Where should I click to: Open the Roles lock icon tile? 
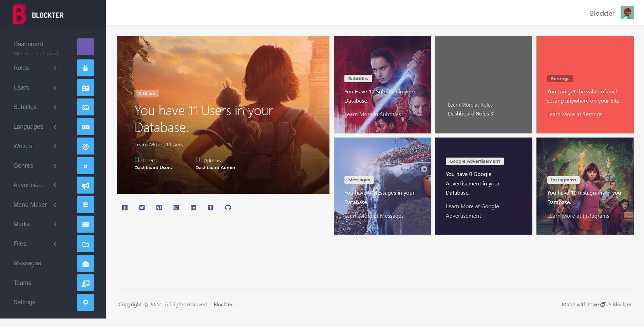coord(86,68)
